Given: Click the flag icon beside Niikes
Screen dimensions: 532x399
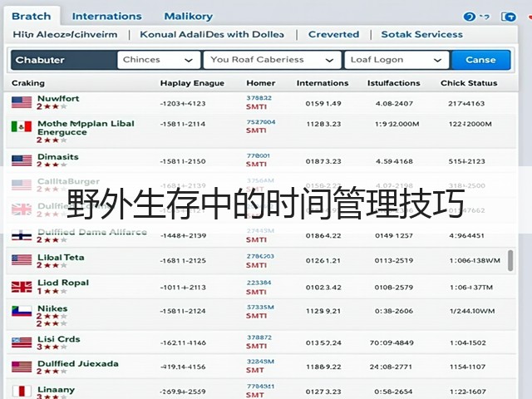Looking at the screenshot, I should (x=22, y=311).
